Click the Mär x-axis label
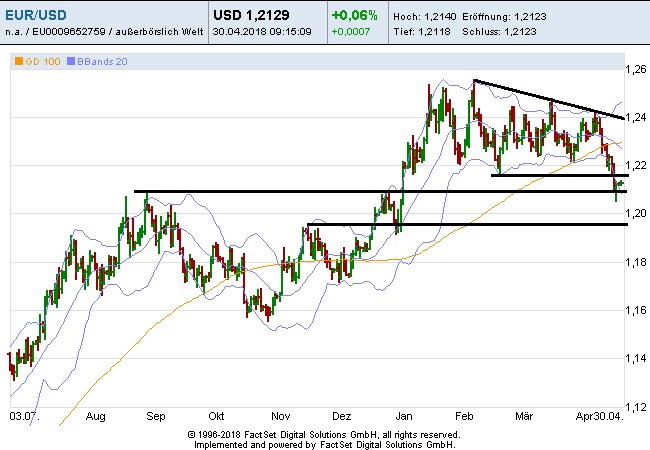Image resolution: width=650 pixels, height=450 pixels. (524, 416)
